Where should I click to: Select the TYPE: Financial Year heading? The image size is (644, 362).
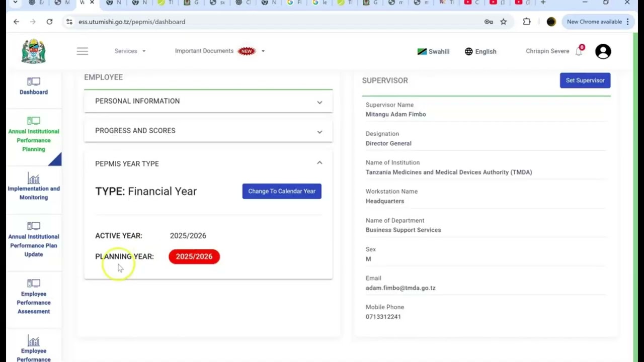tap(146, 191)
